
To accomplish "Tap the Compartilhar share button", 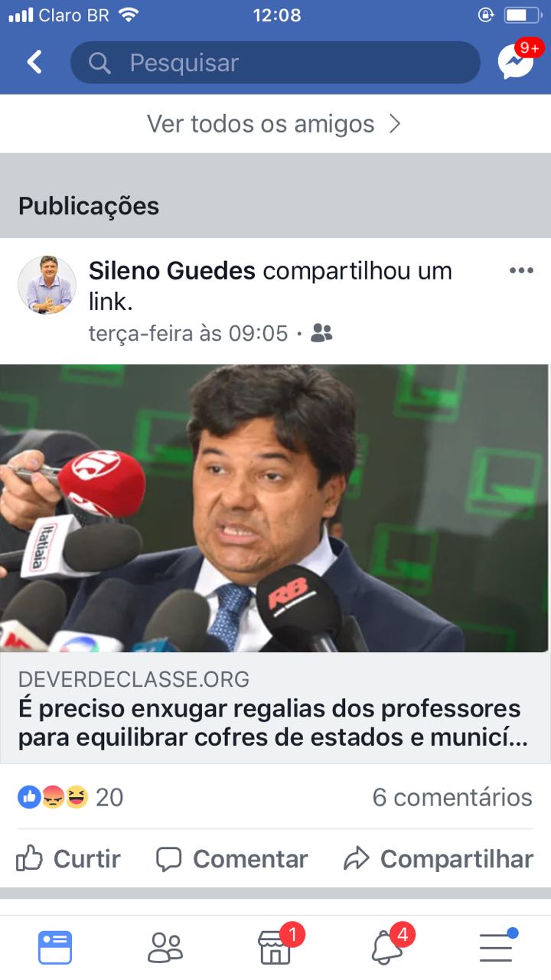I will pyautogui.click(x=439, y=859).
